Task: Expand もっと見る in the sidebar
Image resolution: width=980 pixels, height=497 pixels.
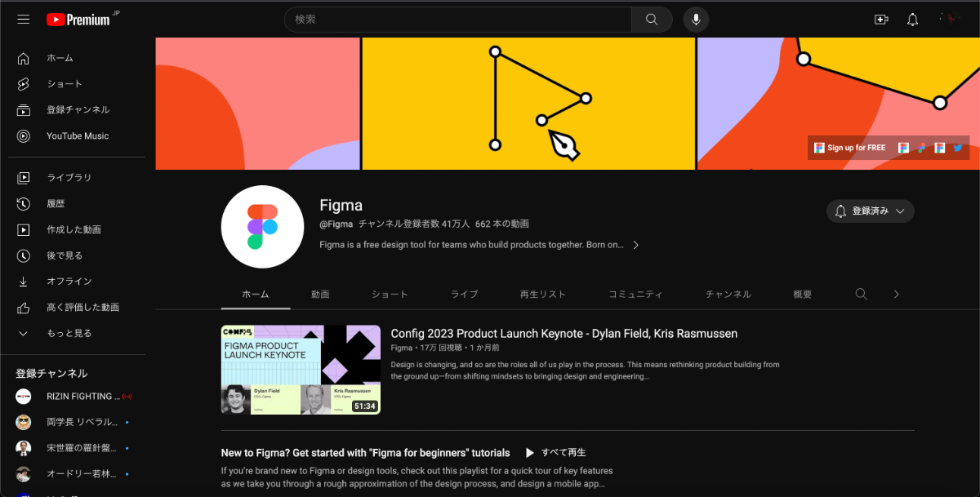Action: click(x=77, y=334)
